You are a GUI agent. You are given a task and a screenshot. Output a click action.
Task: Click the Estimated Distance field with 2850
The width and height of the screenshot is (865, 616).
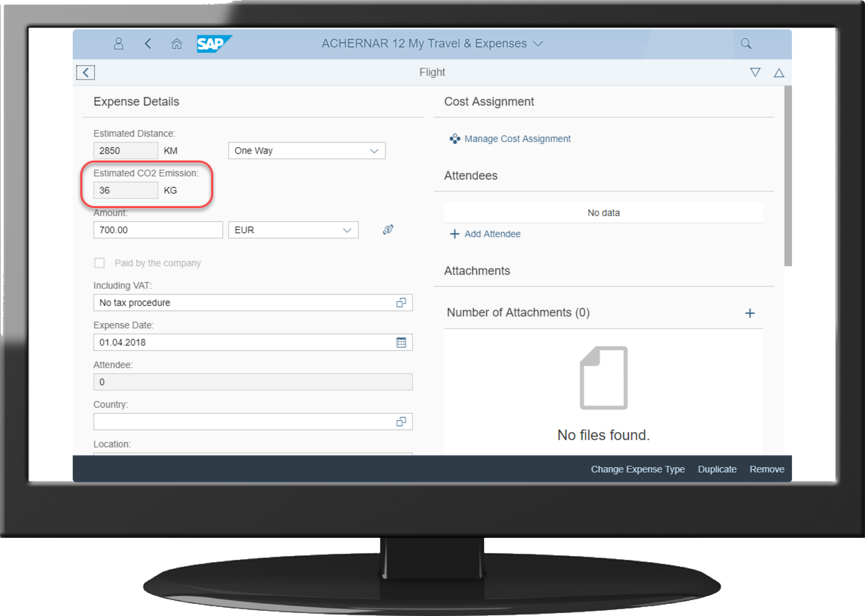(x=126, y=151)
